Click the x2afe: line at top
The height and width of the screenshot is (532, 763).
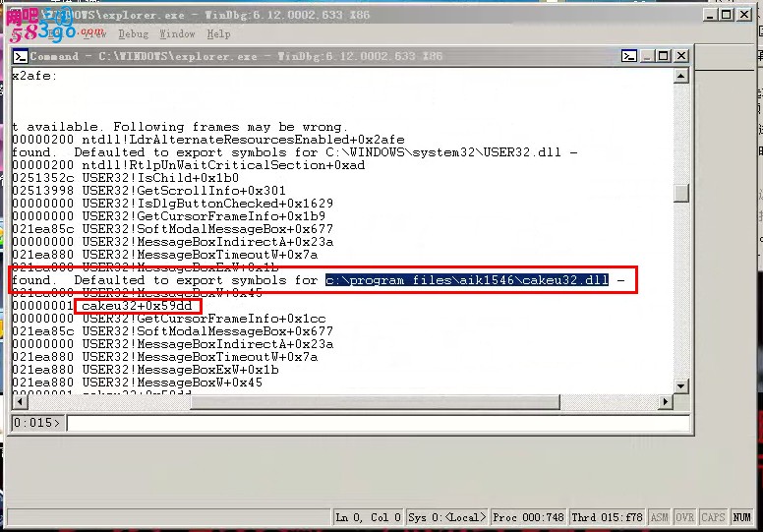tap(34, 76)
